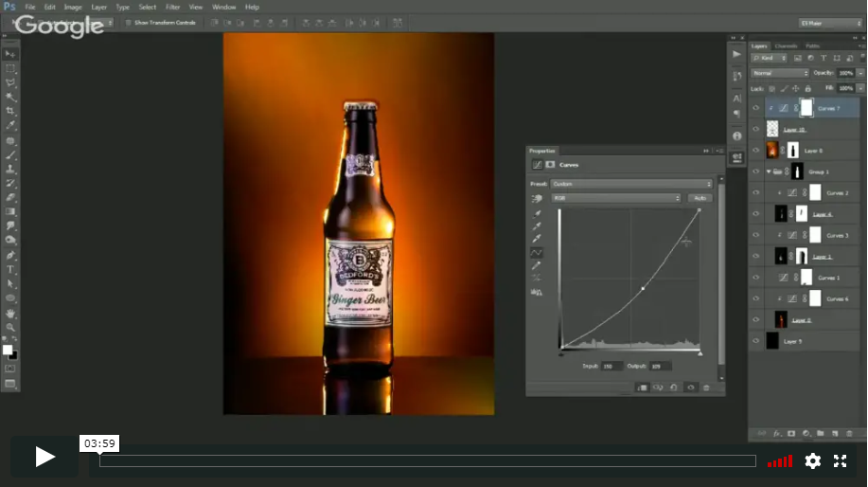This screenshot has width=868, height=487.
Task: Hide the Curves 3 layer
Action: [755, 235]
